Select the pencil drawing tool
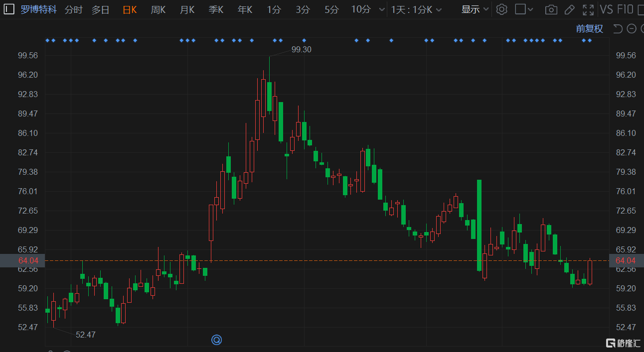The width and height of the screenshot is (644, 352). [569, 9]
